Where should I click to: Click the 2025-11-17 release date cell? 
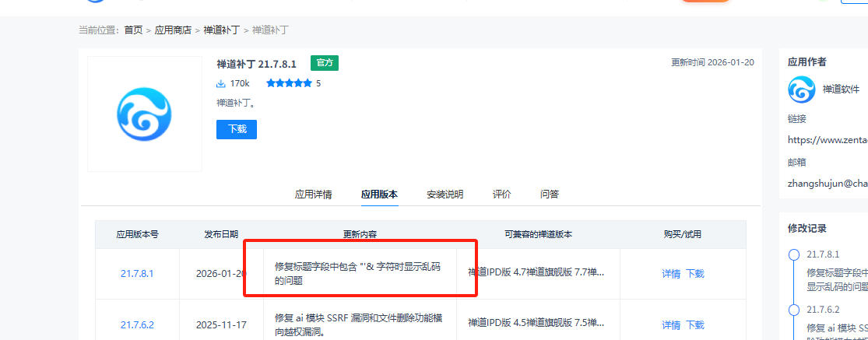pos(221,325)
